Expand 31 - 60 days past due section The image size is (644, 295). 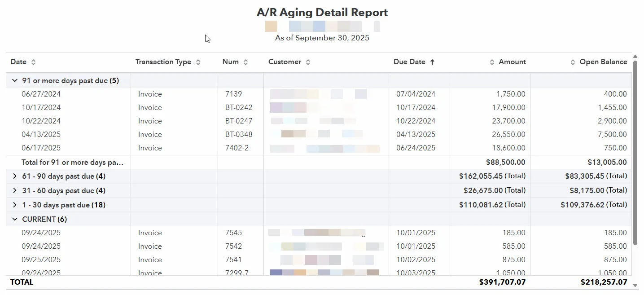pyautogui.click(x=15, y=191)
